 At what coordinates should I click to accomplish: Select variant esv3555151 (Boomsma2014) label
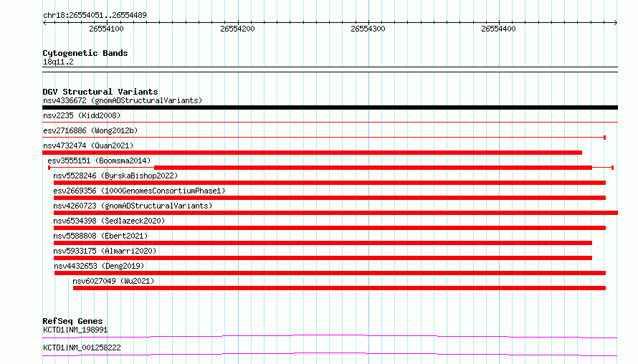point(99,161)
